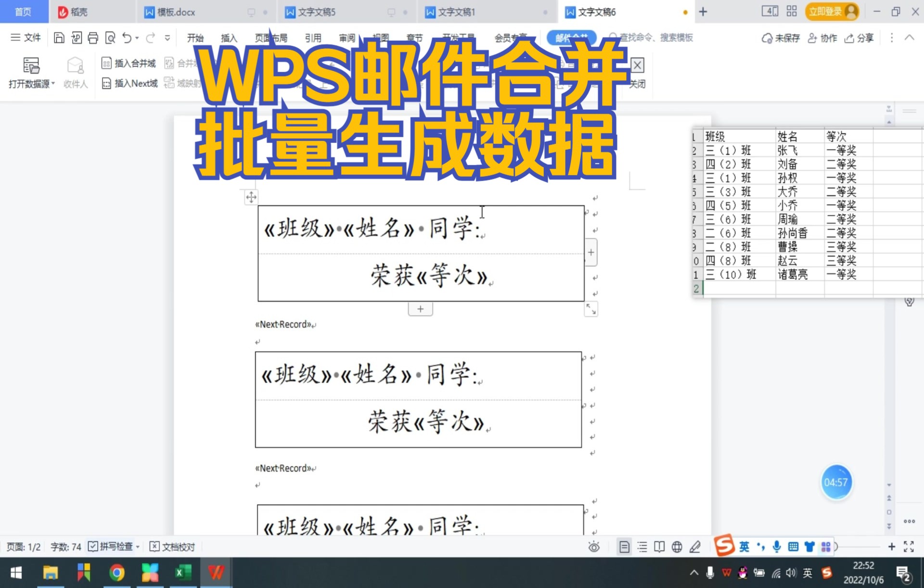This screenshot has height=588, width=924.
Task: Open the quick access toolbar customize dropdown
Action: pyautogui.click(x=167, y=38)
